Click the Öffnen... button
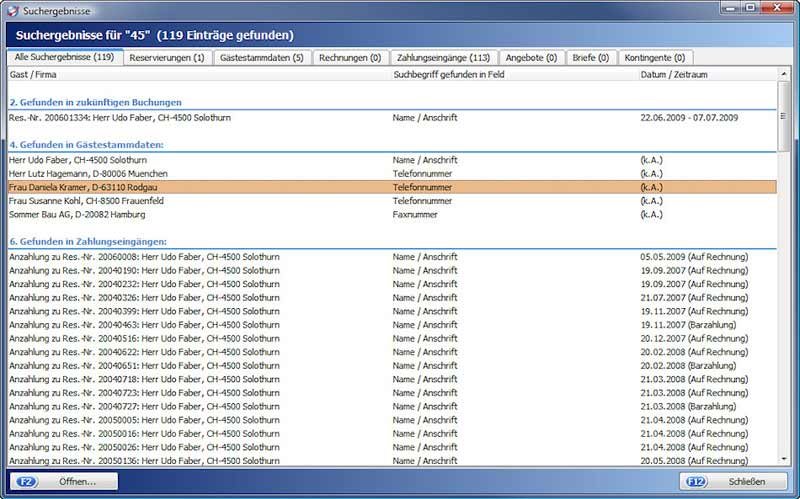The image size is (800, 499). click(64, 482)
